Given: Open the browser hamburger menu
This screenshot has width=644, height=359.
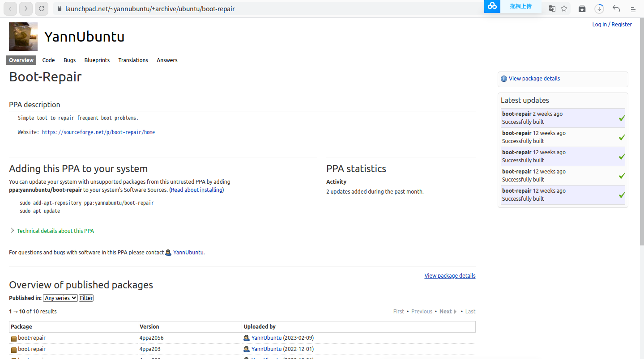Looking at the screenshot, I should coord(633,8).
